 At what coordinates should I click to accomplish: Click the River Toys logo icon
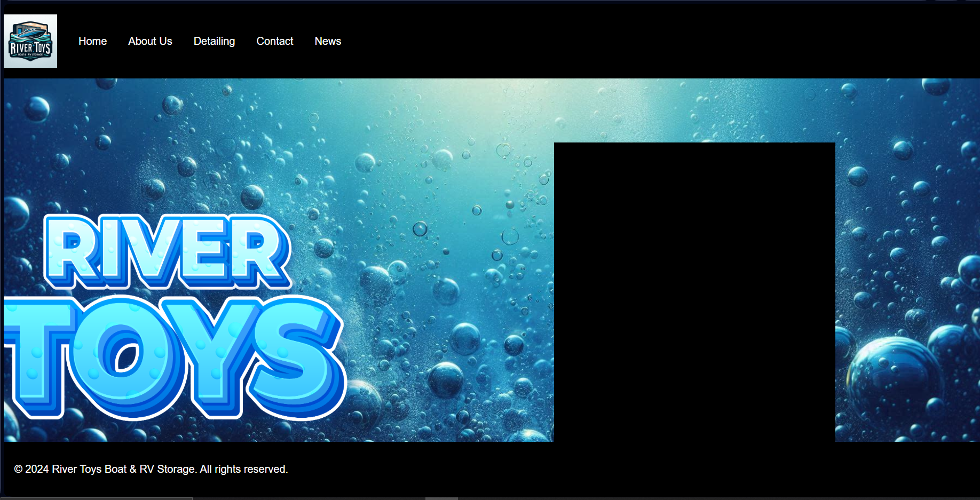(x=30, y=41)
